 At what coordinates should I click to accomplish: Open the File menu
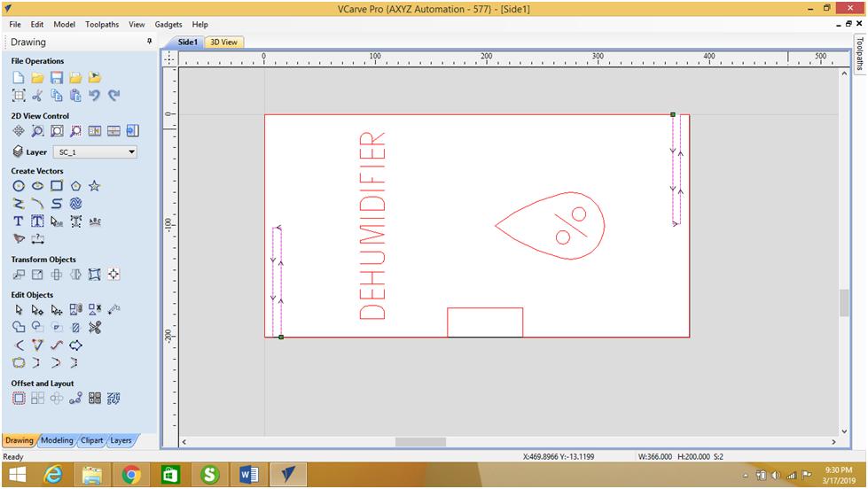[15, 24]
